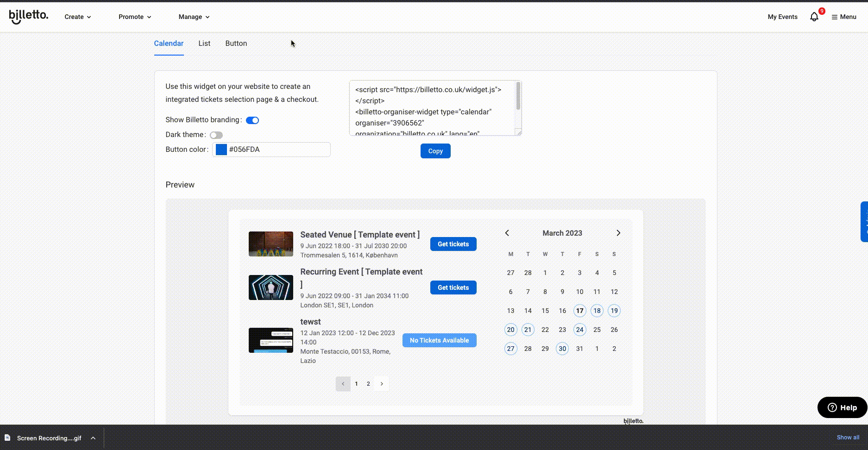Image resolution: width=868 pixels, height=450 pixels.
Task: Switch to the Calendar tab
Action: [169, 44]
